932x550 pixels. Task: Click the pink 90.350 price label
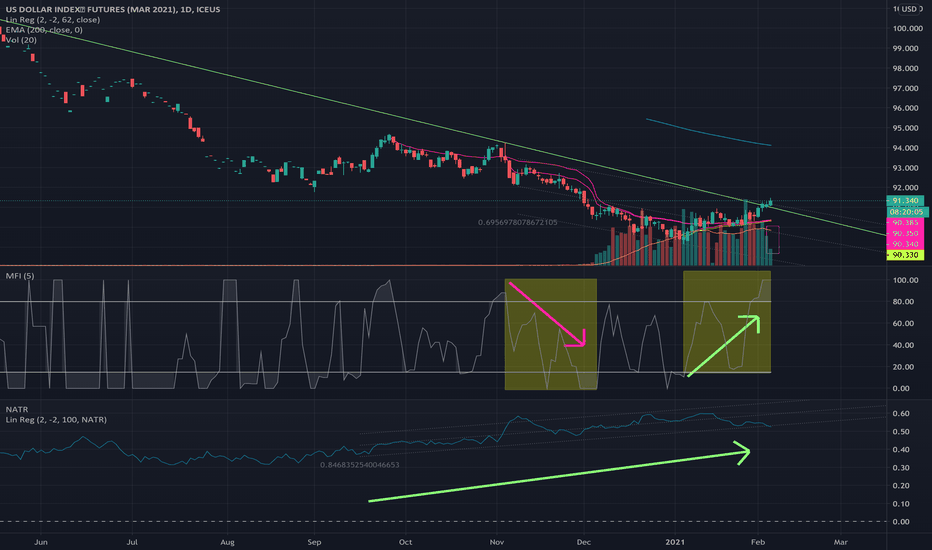pyautogui.click(x=905, y=233)
